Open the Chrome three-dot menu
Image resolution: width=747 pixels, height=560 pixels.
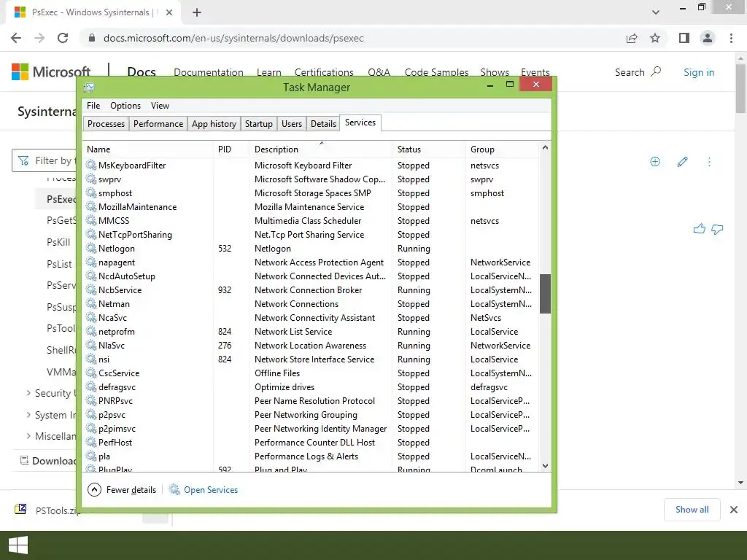731,38
